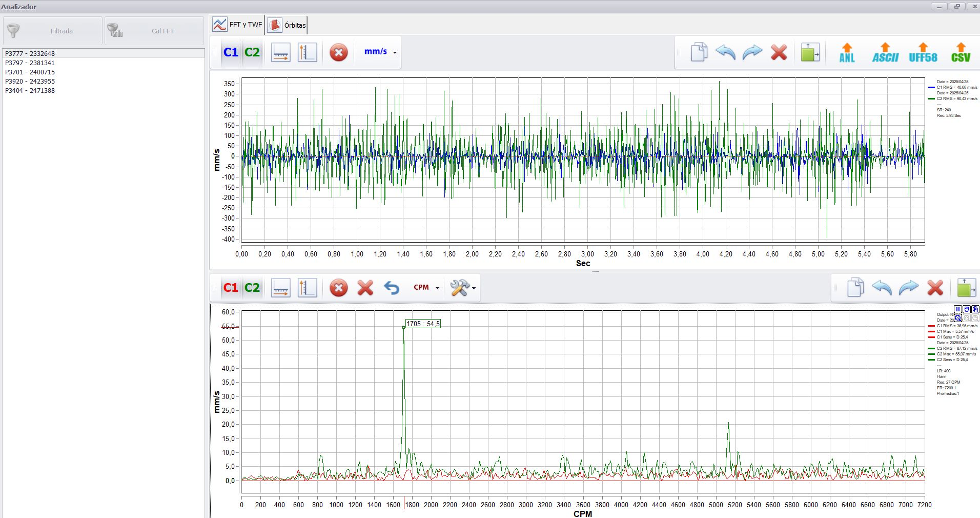Viewport: 980px width, 518px height.
Task: Open the mm/s units dropdown
Action: 380,52
